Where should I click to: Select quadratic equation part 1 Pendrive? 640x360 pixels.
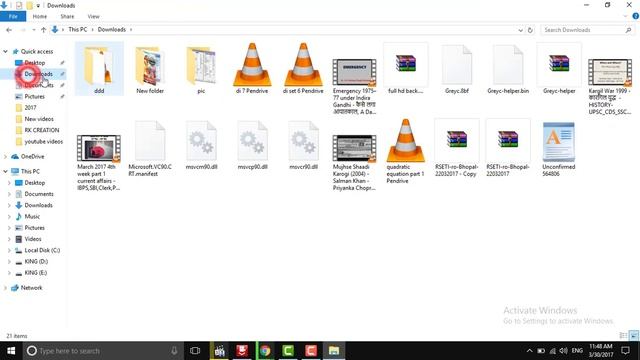click(405, 152)
